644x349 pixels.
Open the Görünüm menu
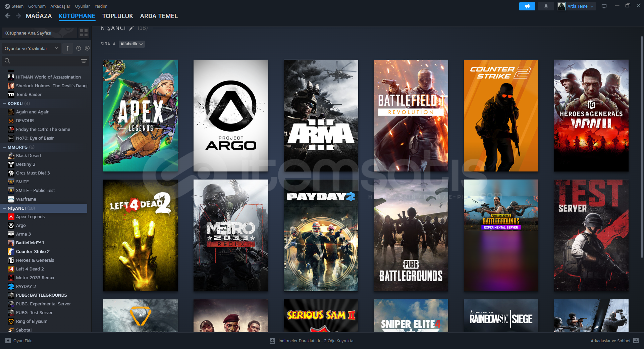(37, 6)
